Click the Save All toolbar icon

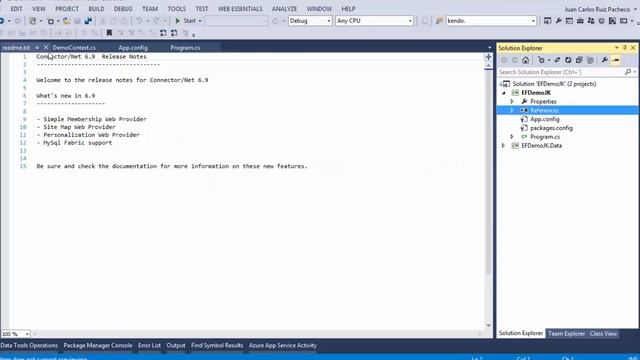[88, 21]
